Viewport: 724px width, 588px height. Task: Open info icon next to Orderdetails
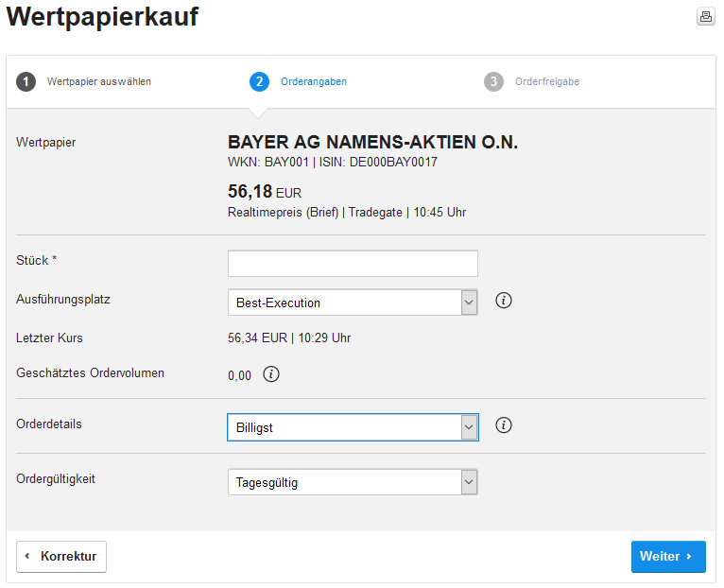point(503,425)
